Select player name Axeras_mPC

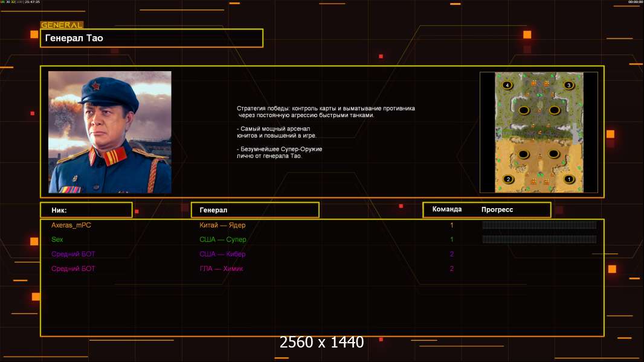pos(71,225)
